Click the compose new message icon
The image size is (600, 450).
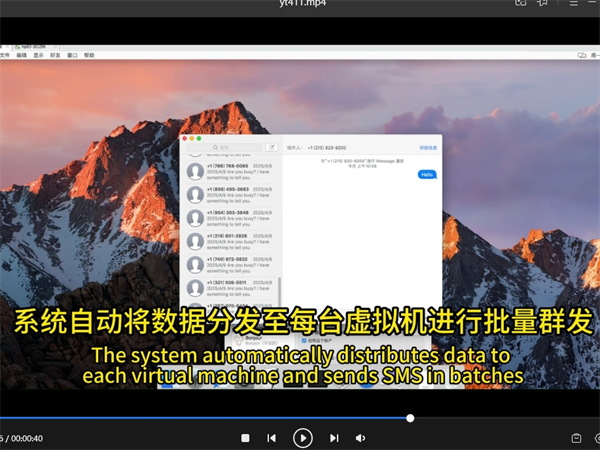pos(271,147)
